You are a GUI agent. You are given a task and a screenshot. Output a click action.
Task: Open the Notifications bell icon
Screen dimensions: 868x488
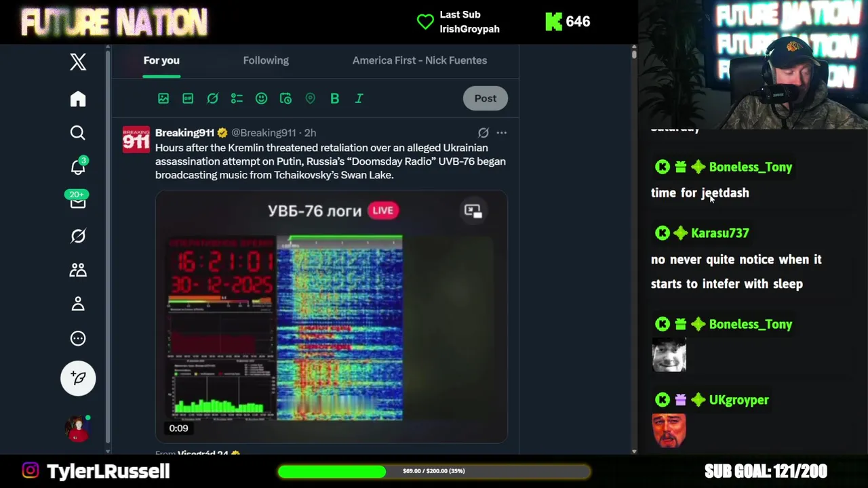pyautogui.click(x=78, y=167)
